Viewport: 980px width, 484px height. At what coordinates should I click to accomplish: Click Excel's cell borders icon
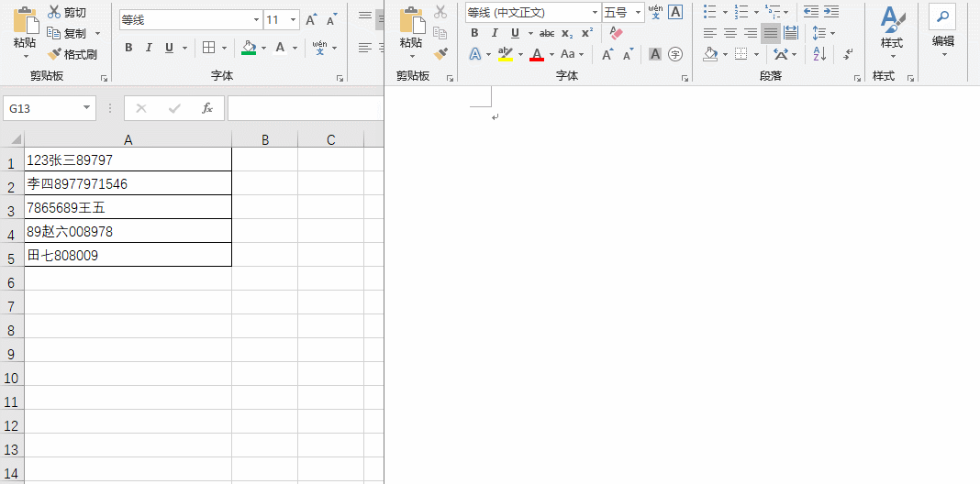[208, 48]
